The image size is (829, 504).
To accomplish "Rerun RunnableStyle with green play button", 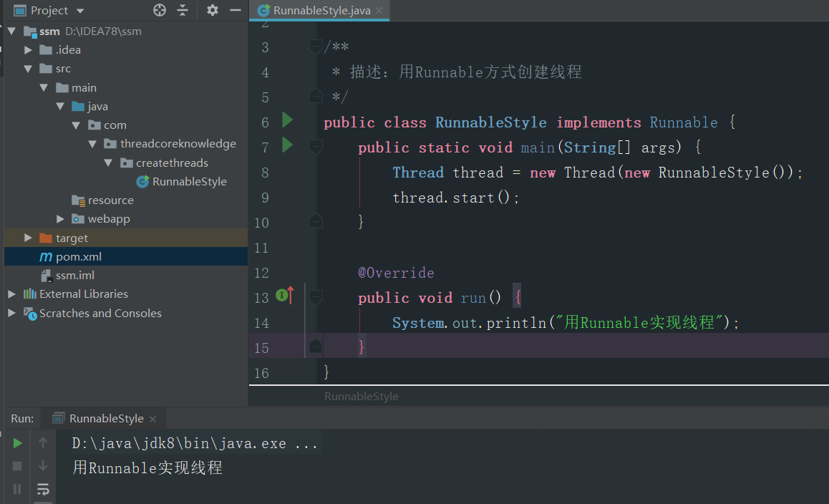I will [x=17, y=442].
